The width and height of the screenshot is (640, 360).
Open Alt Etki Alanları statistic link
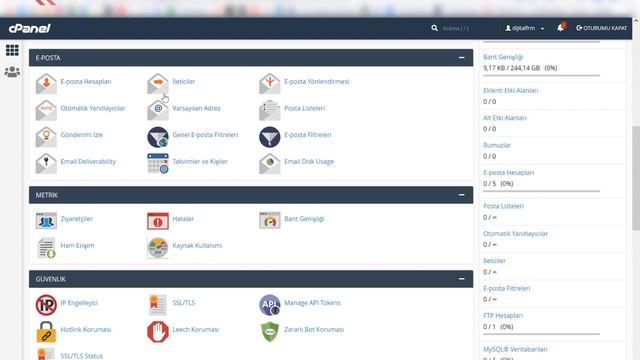pyautogui.click(x=505, y=118)
